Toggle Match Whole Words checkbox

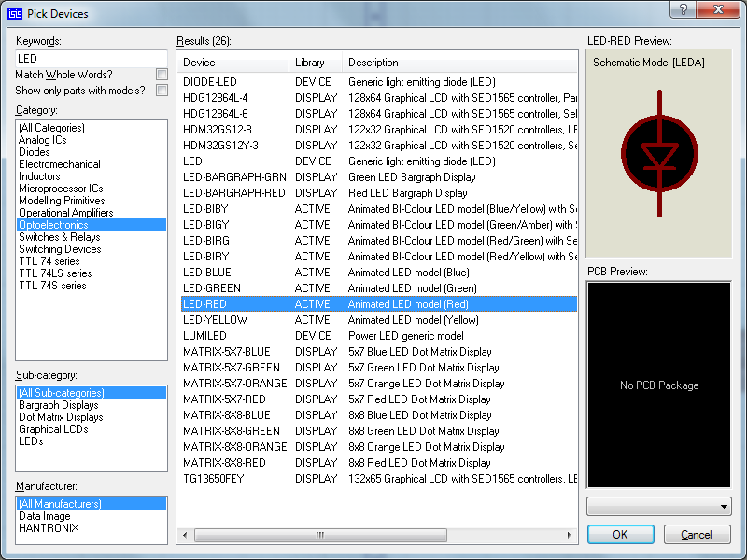pos(162,75)
